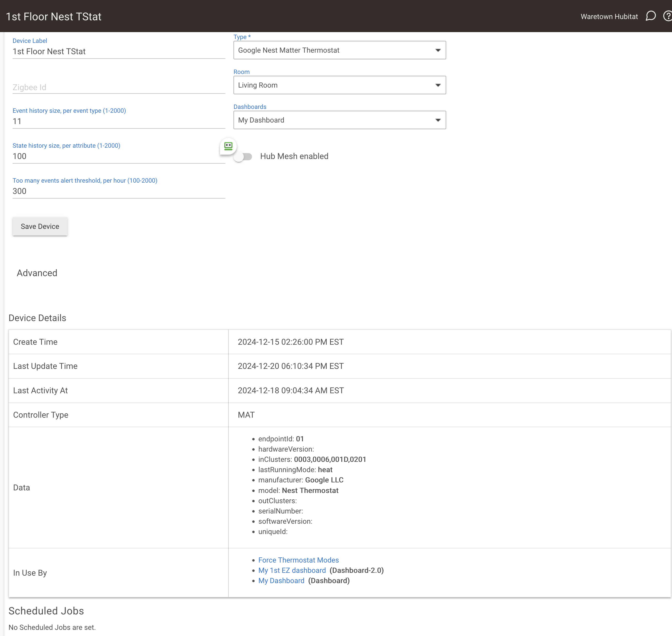672x636 pixels.
Task: Click the Create Time value cell
Action: pyautogui.click(x=291, y=342)
